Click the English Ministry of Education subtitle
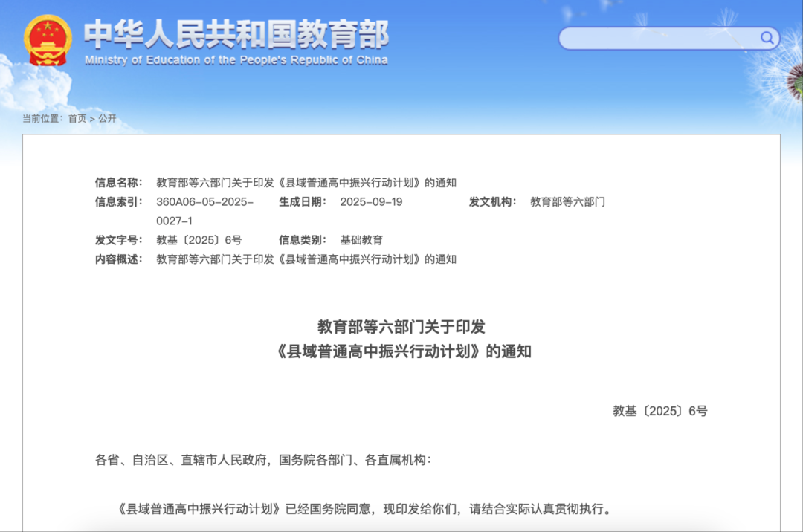Screen dimensions: 803x532 point(236,60)
